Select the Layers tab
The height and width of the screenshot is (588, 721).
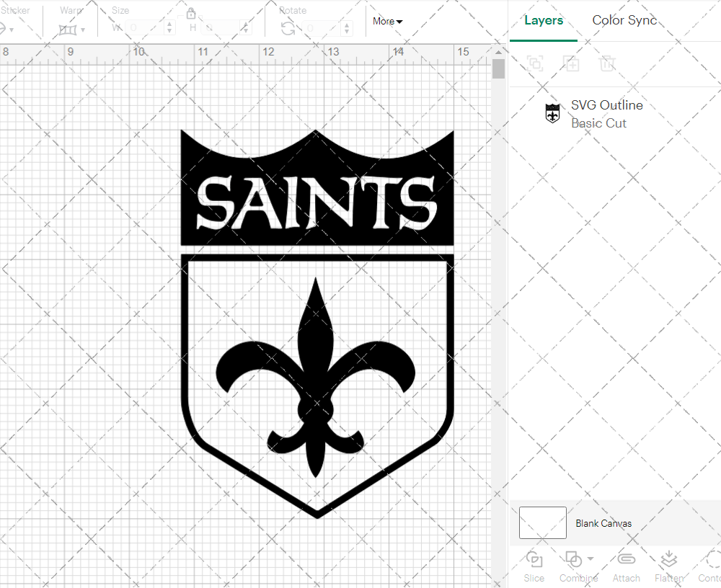click(544, 20)
